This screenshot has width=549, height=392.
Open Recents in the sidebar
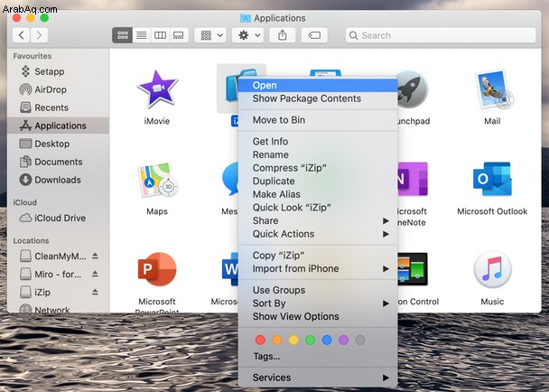58,107
